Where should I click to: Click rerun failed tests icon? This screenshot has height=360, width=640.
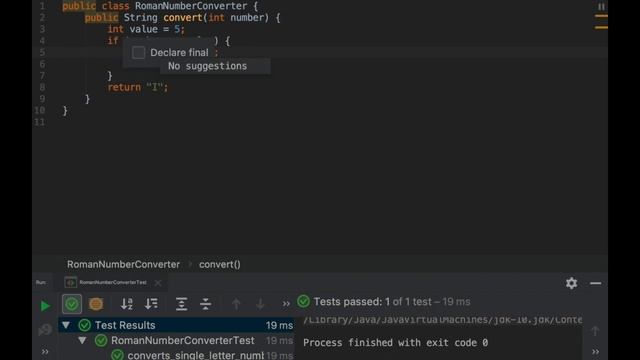coord(45,329)
